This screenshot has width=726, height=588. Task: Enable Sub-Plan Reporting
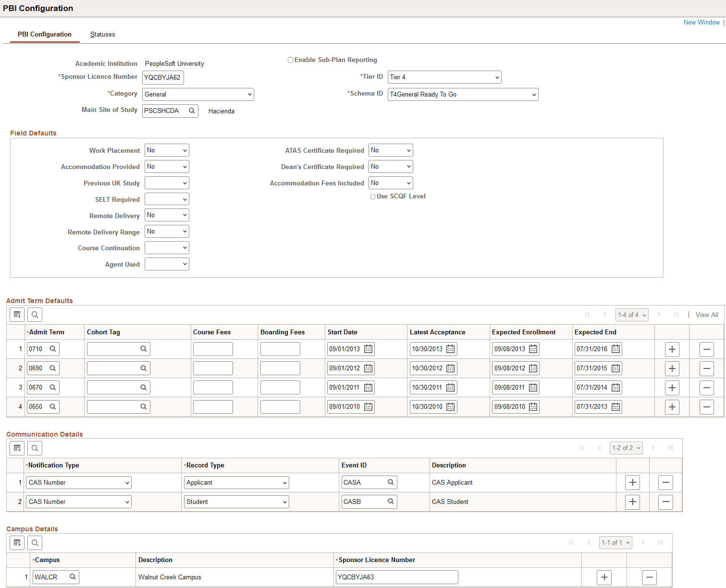(290, 60)
